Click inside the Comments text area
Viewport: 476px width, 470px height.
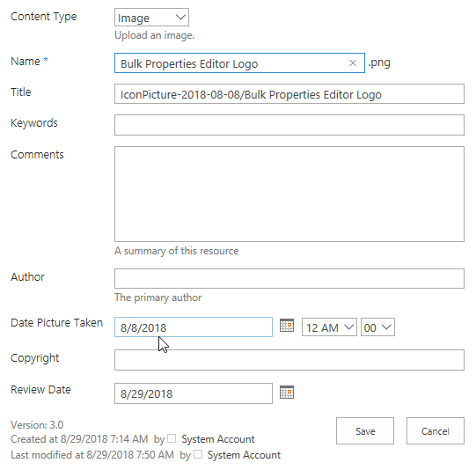coord(289,194)
